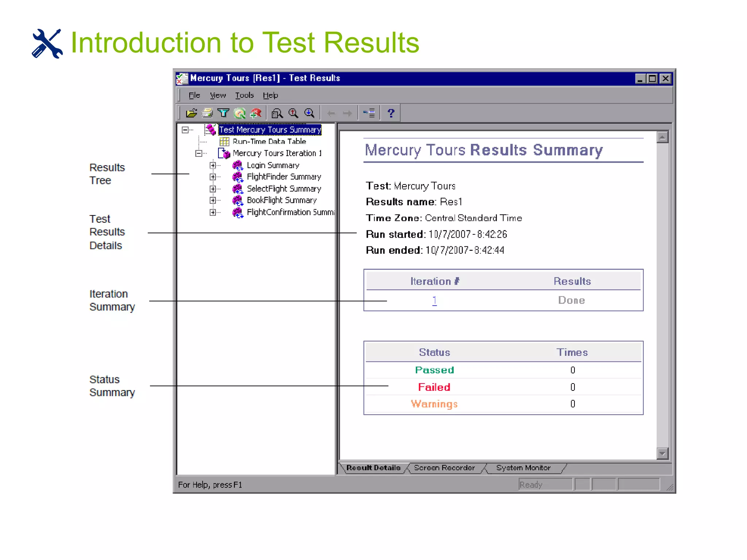Click Find Next magnifier with blue arrow
This screenshot has width=747, height=560.
pos(309,113)
